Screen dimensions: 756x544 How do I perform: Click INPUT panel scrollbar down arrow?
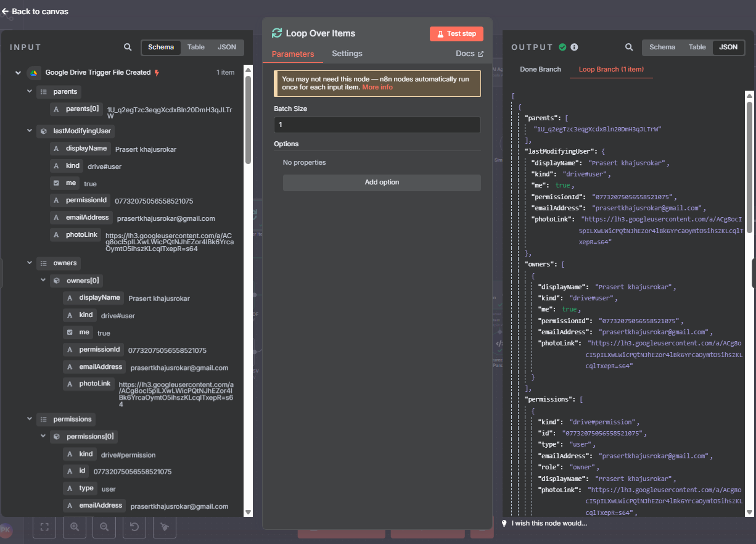(249, 512)
